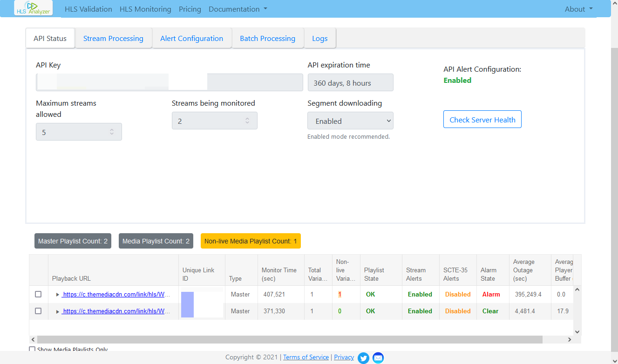Open the Terms of Service link
The height and width of the screenshot is (364, 618).
(x=306, y=357)
